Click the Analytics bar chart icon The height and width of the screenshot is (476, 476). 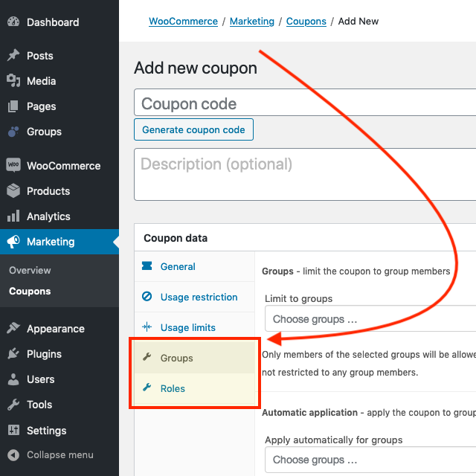[x=13, y=216]
